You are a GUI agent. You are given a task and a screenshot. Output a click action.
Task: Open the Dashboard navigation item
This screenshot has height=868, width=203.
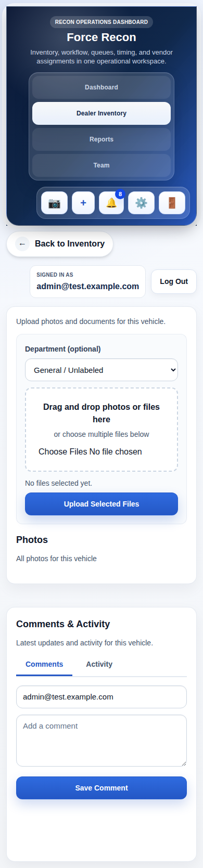tap(102, 87)
